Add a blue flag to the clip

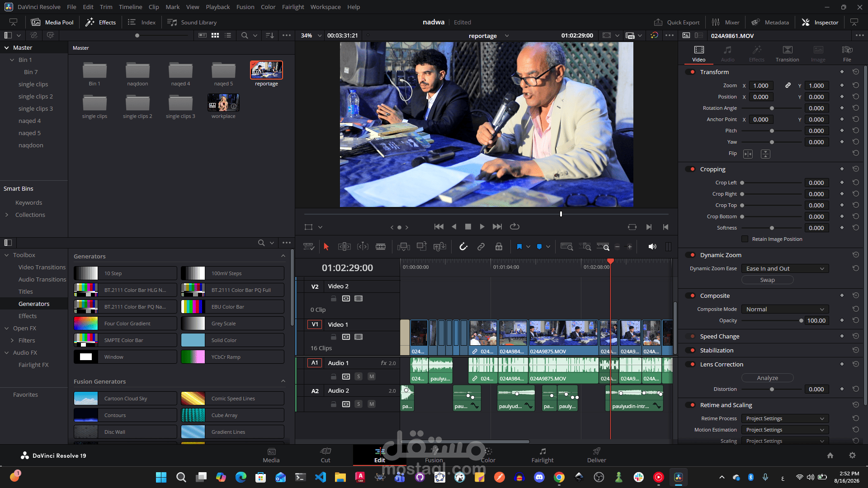pyautogui.click(x=519, y=247)
